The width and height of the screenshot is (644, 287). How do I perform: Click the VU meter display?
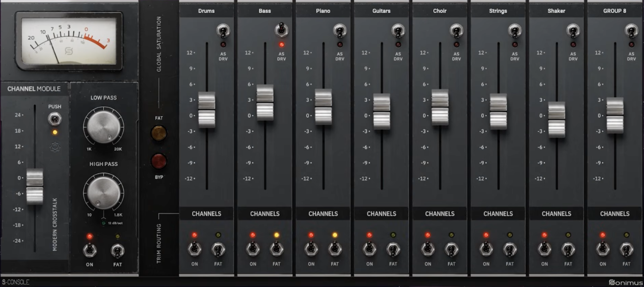point(69,41)
